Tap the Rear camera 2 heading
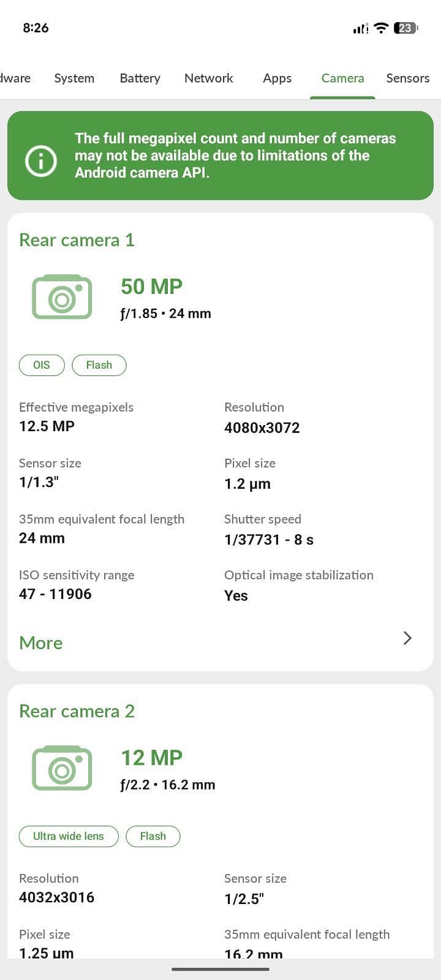The image size is (441, 980). 77,710
